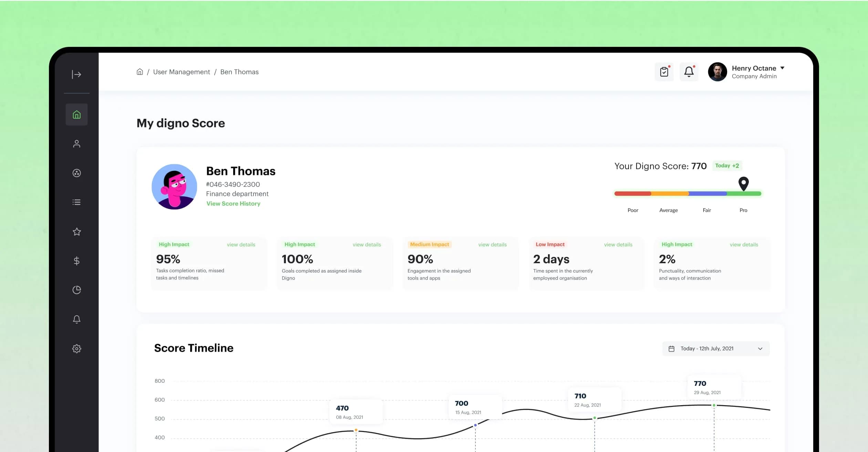Viewport: 868px width, 452px height.
Task: Click the Today +2 score badge
Action: [727, 166]
